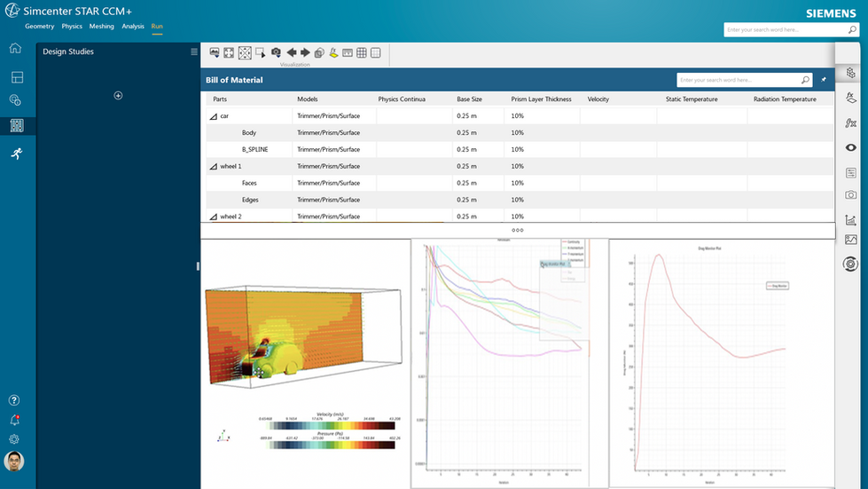This screenshot has width=868, height=489.
Task: Sort by the Base Size column header
Action: 469,99
